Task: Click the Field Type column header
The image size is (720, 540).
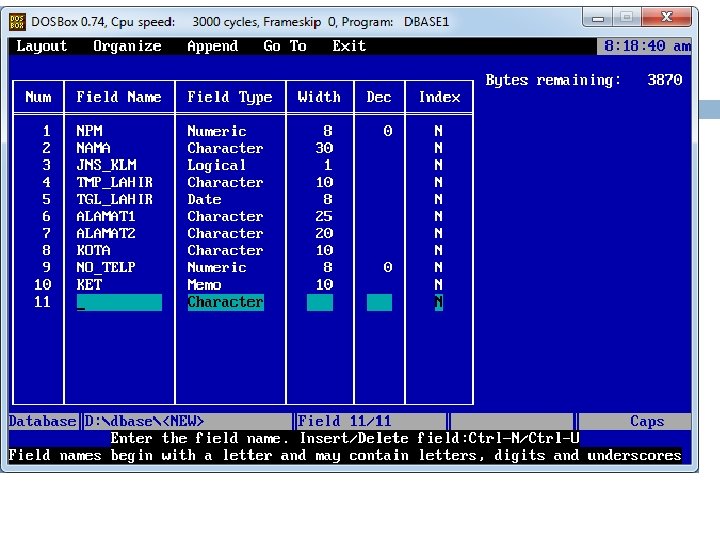Action: click(230, 97)
